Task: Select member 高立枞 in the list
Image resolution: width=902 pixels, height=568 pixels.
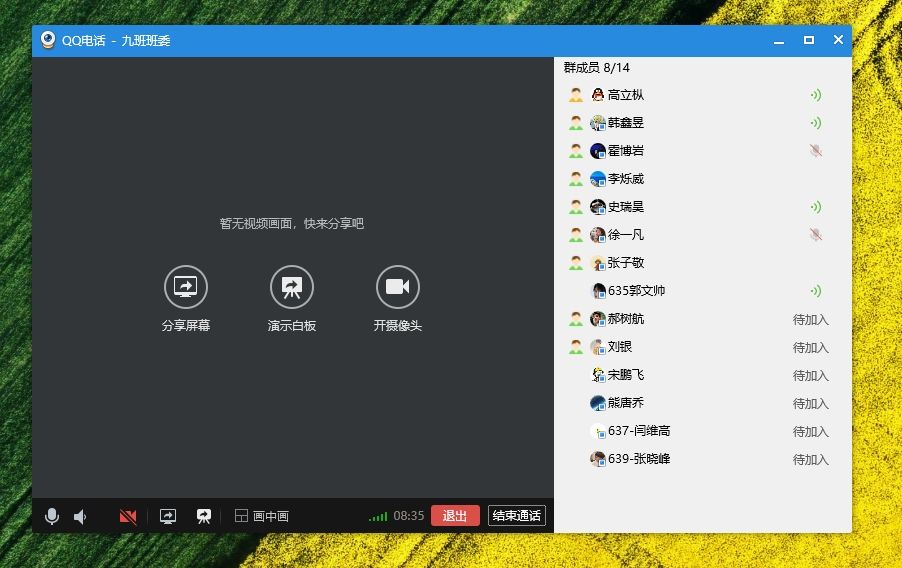Action: pyautogui.click(x=626, y=95)
